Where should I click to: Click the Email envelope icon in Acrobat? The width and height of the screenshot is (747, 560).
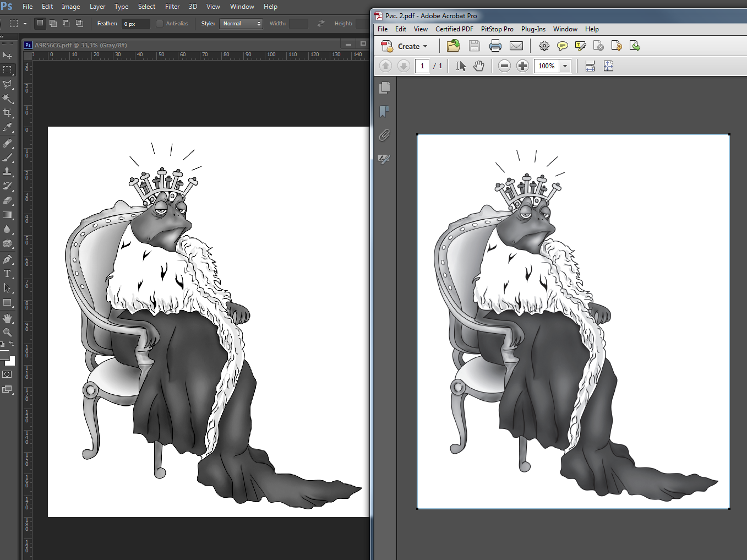coord(516,46)
